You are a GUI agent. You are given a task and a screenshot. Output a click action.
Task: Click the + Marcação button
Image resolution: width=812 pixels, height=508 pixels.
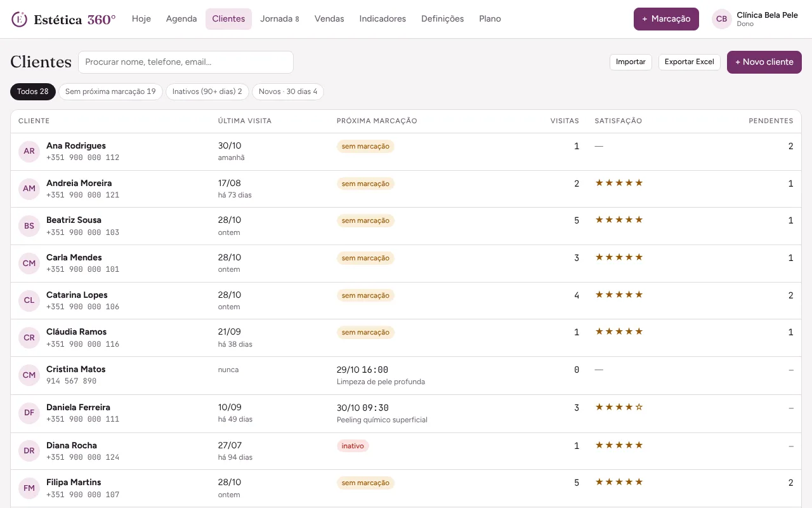pos(666,19)
